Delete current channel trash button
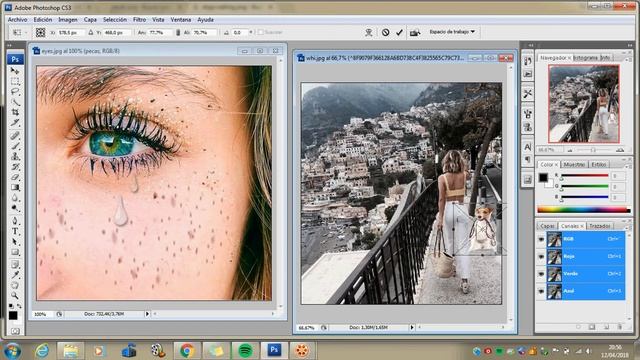The image size is (640, 360). (620, 327)
